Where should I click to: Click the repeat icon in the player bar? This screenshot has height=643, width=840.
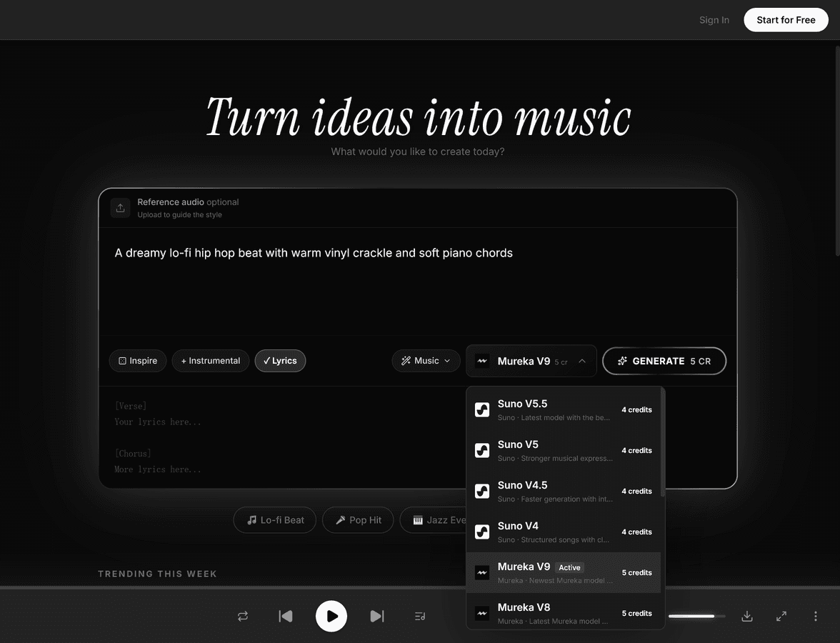pos(243,616)
